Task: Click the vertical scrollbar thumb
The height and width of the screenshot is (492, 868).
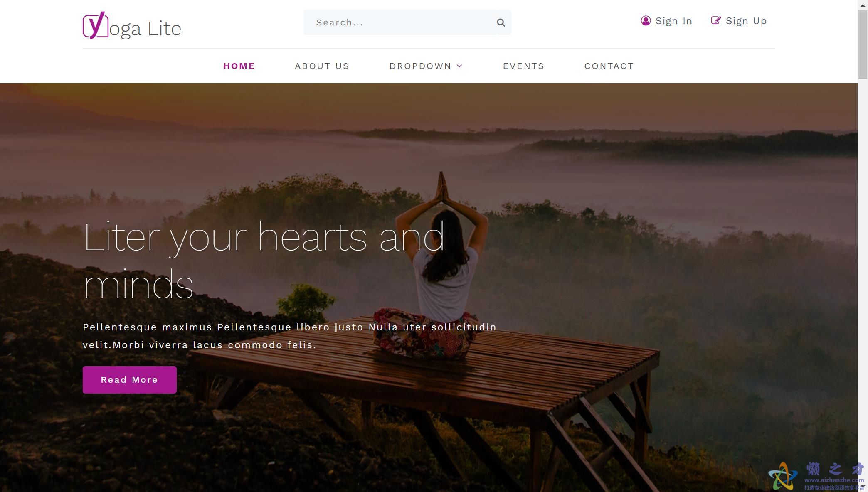Action: coord(863,45)
